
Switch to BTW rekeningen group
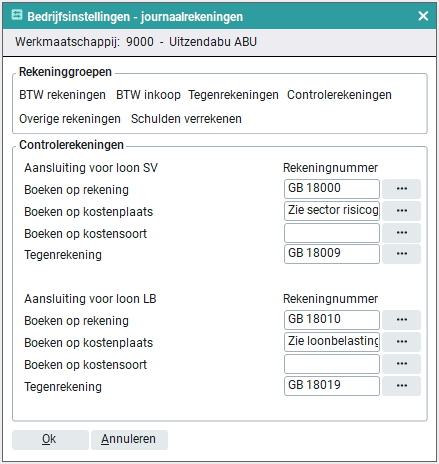tap(62, 95)
